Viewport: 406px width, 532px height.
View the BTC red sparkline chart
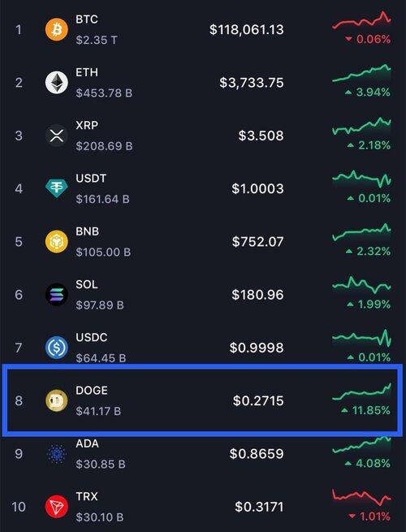click(x=361, y=20)
